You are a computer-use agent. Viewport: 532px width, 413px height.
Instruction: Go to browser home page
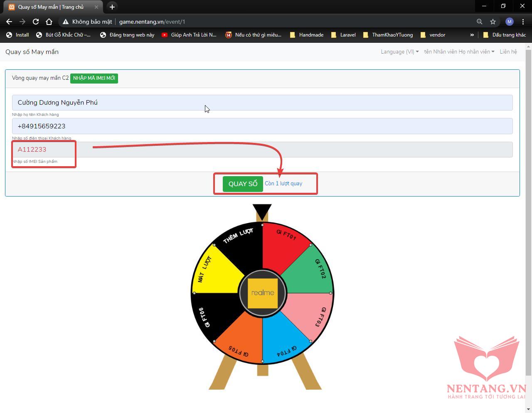[x=49, y=22]
